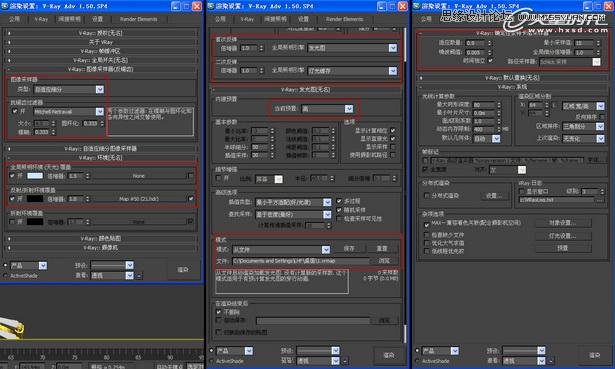This screenshot has width=615, height=369.
Task: Toggle the 时间独立 checkbox
Action: pos(490,60)
